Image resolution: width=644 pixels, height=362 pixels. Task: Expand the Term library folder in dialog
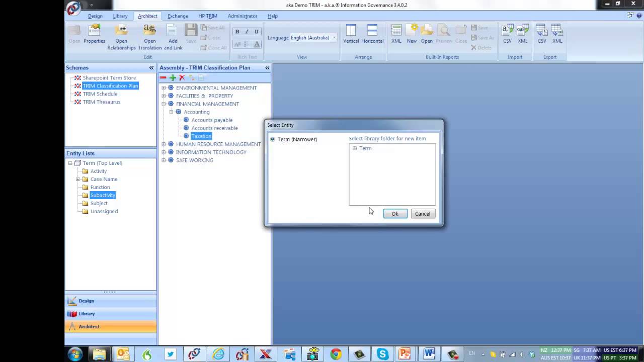[355, 148]
